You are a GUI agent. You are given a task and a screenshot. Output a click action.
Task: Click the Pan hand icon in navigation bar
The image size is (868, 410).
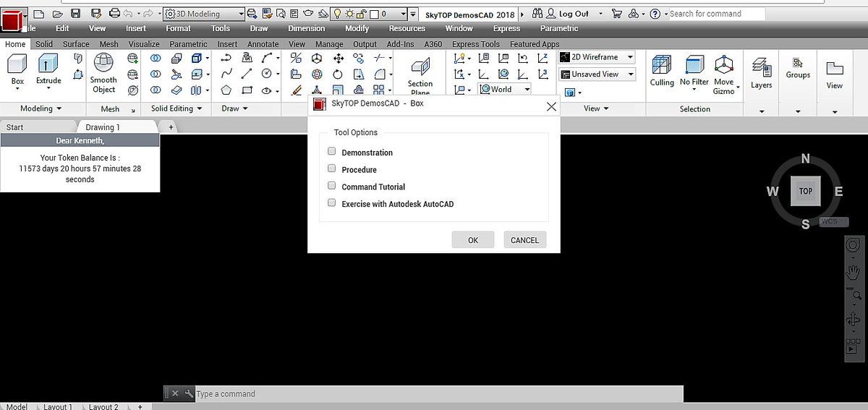pyautogui.click(x=854, y=273)
